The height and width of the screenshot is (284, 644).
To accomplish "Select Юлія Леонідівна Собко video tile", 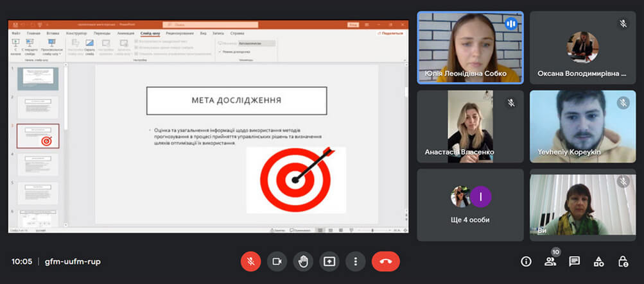I will pos(470,47).
